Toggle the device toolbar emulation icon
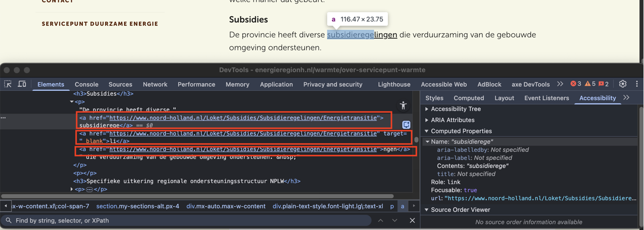 click(x=22, y=84)
